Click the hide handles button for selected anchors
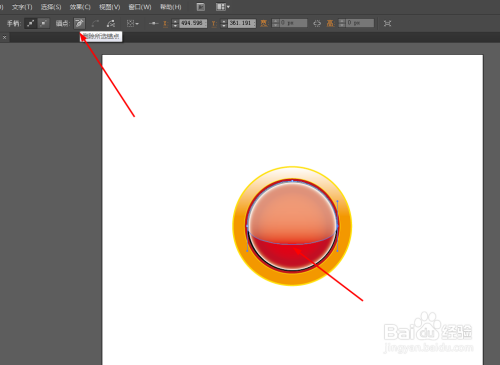The width and height of the screenshot is (500, 365). point(44,23)
